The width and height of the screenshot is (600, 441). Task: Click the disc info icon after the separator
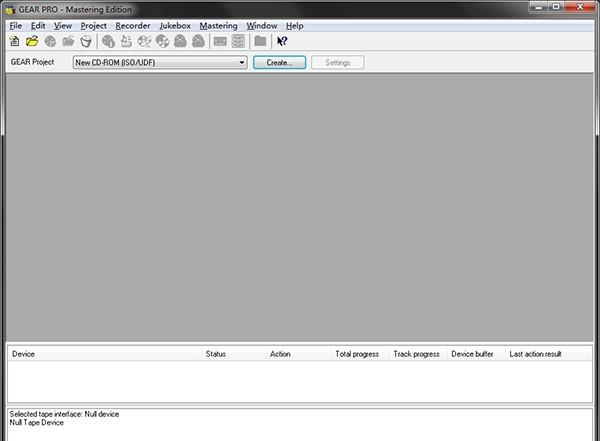coord(108,41)
